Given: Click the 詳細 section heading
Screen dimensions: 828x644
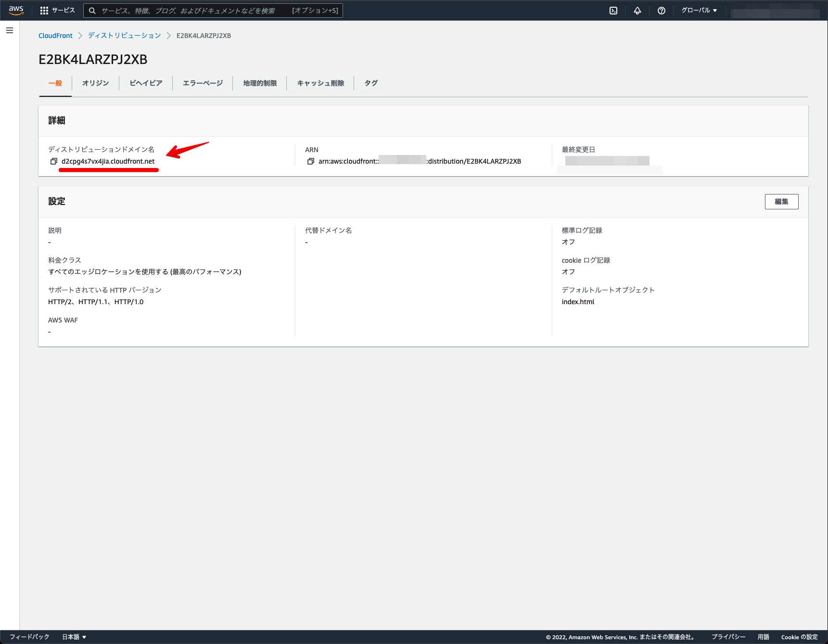Looking at the screenshot, I should pyautogui.click(x=57, y=120).
